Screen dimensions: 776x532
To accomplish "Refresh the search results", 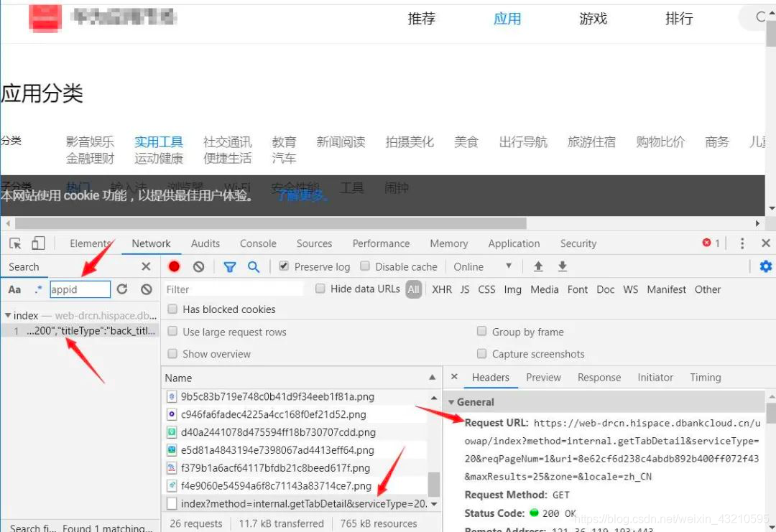I will [122, 289].
